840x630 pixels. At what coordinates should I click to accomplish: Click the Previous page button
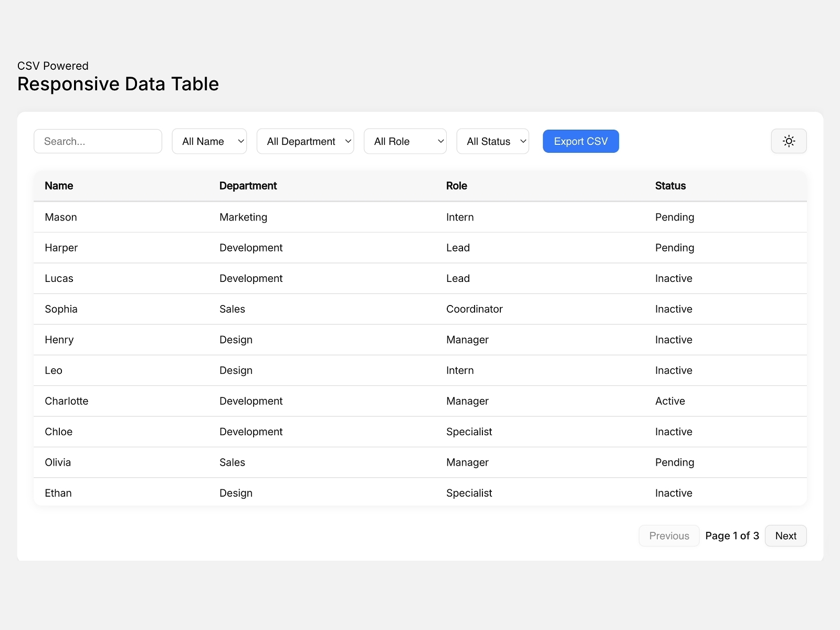tap(669, 535)
